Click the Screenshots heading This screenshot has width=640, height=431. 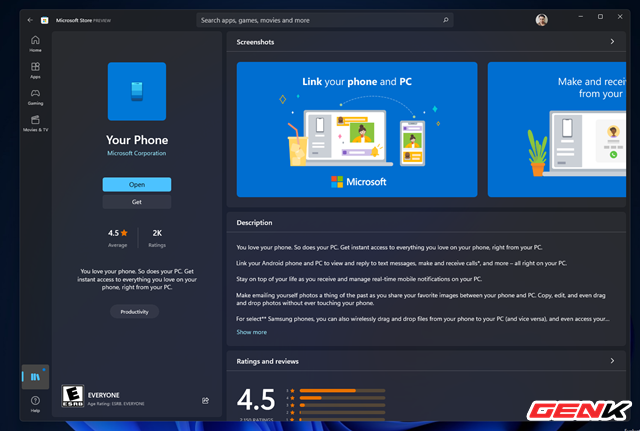[255, 42]
